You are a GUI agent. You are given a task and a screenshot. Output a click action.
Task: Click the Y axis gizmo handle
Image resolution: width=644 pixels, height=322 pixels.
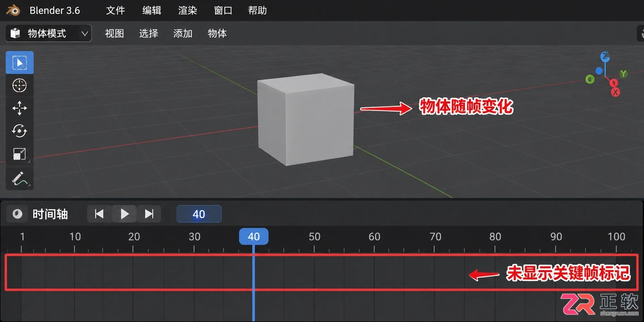point(623,74)
